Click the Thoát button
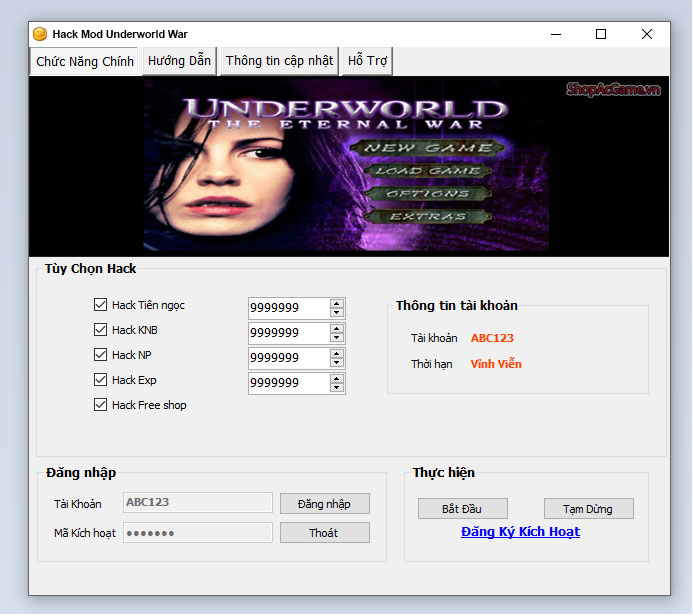The image size is (693, 616). (x=325, y=533)
